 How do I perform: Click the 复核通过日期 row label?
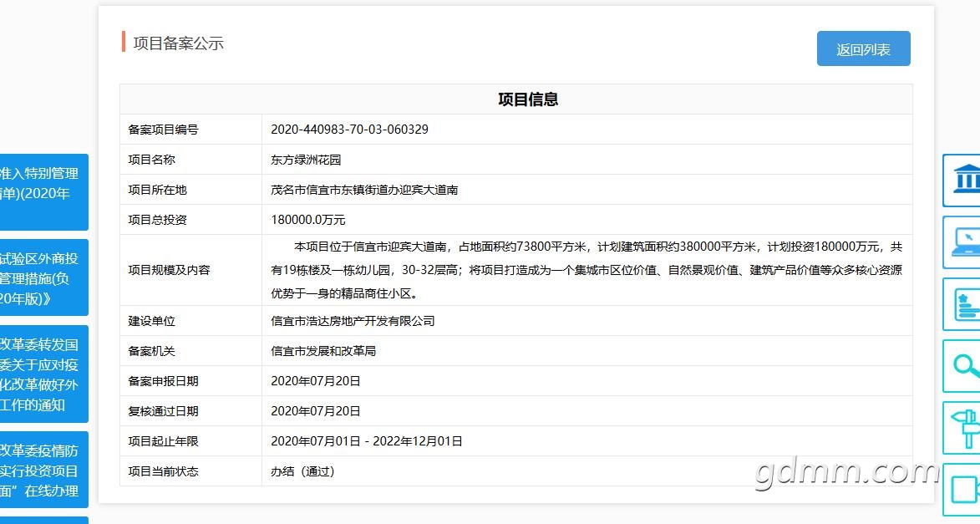click(x=163, y=411)
